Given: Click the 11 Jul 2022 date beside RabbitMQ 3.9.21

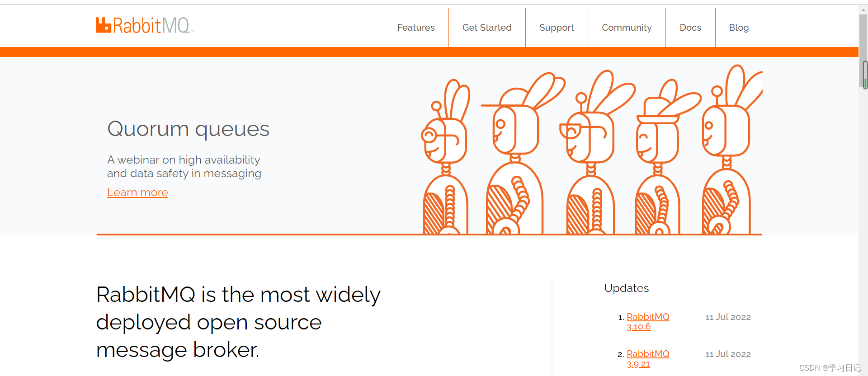Looking at the screenshot, I should [728, 354].
